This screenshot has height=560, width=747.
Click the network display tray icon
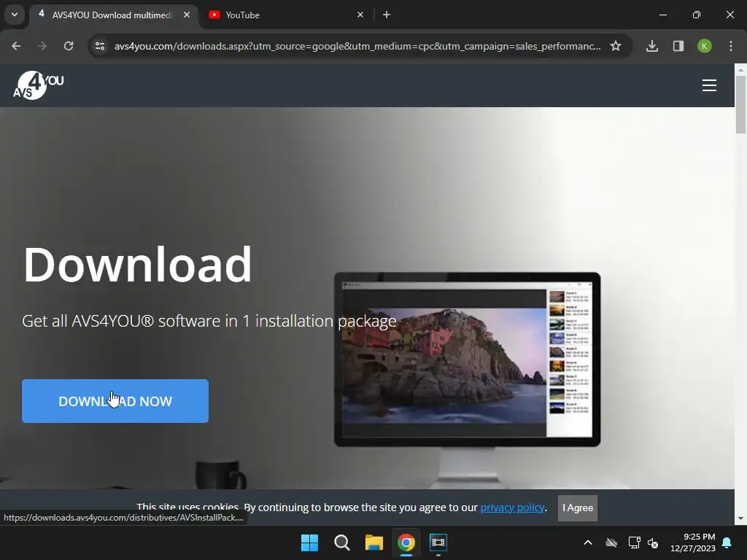tap(634, 542)
